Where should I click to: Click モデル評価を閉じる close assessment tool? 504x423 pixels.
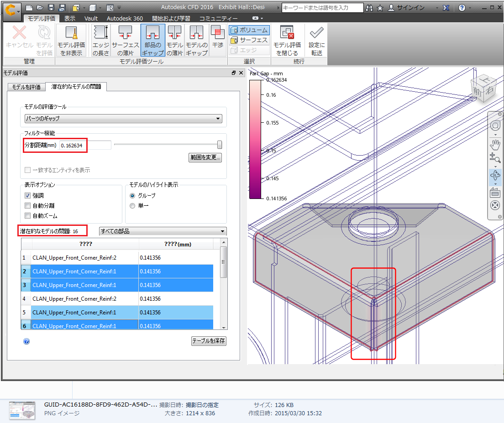click(x=287, y=41)
